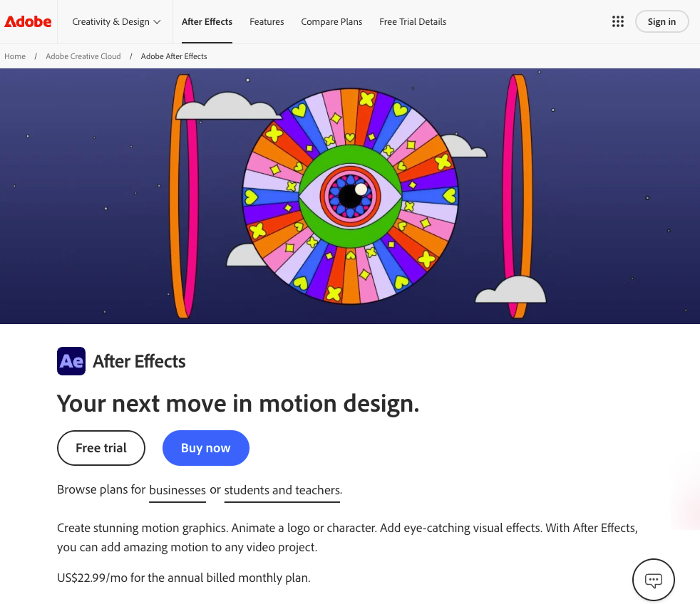Image resolution: width=700 pixels, height=604 pixels.
Task: Click the Buy now button
Action: click(x=206, y=448)
